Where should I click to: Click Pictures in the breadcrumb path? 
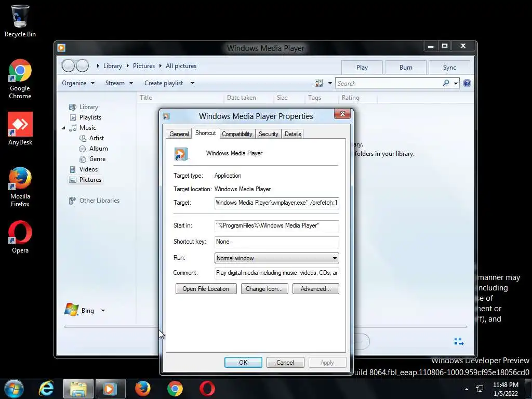coord(144,66)
